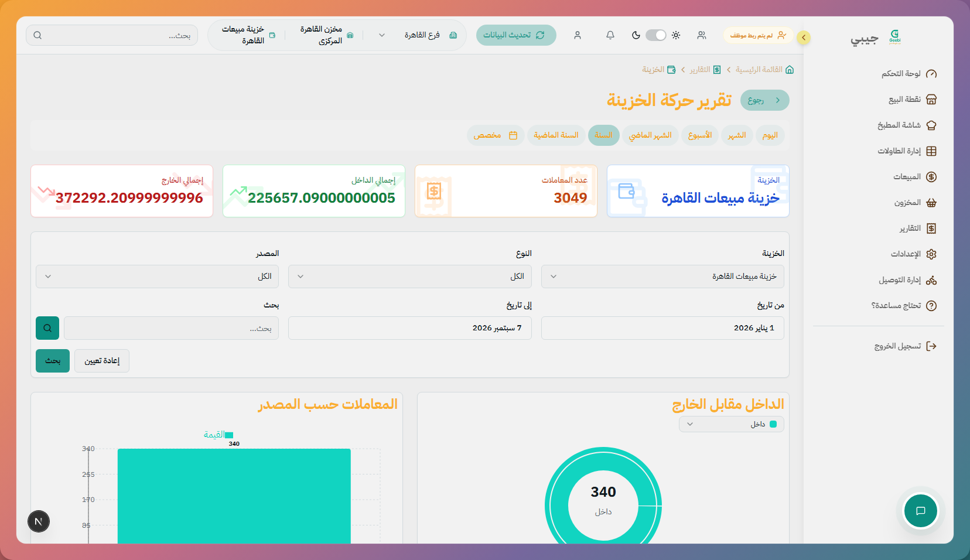
Task: Click green بحث submit button
Action: 53,361
